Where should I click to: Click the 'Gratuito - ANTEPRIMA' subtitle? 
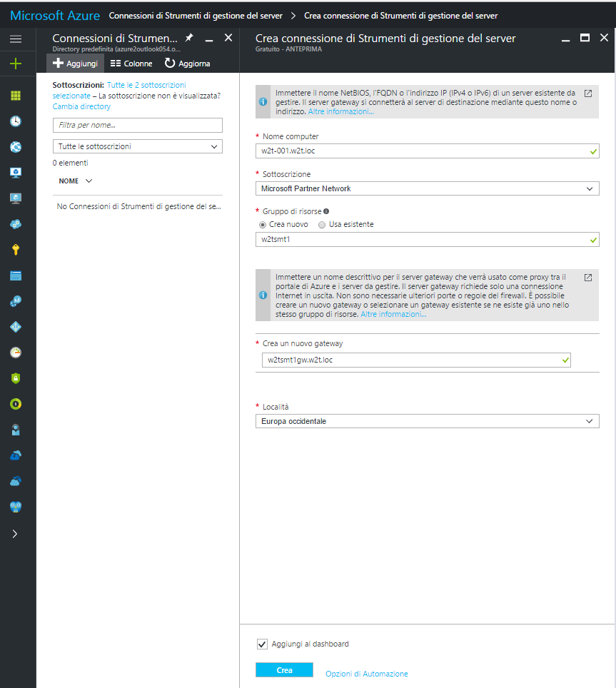288,49
